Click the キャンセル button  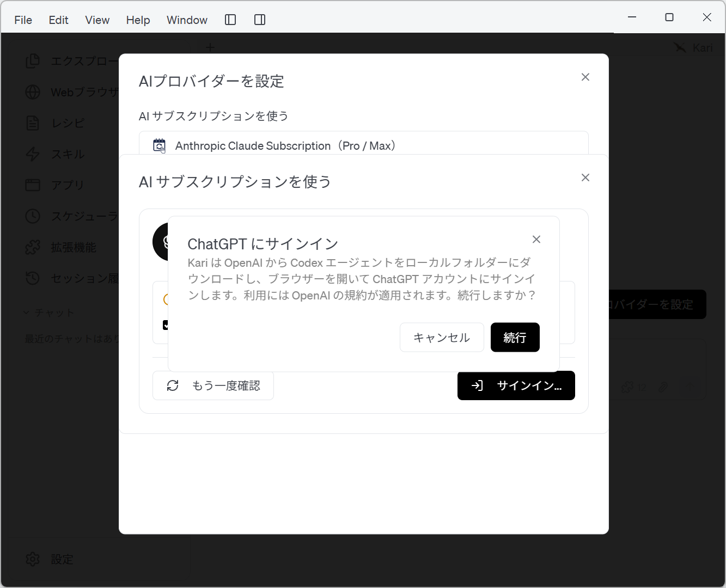[442, 338]
